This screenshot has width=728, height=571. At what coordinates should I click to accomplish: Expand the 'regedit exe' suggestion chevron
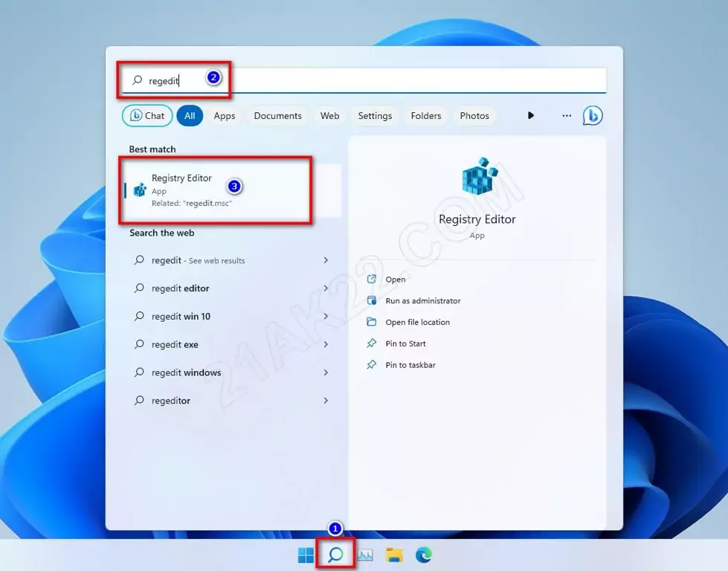click(326, 344)
